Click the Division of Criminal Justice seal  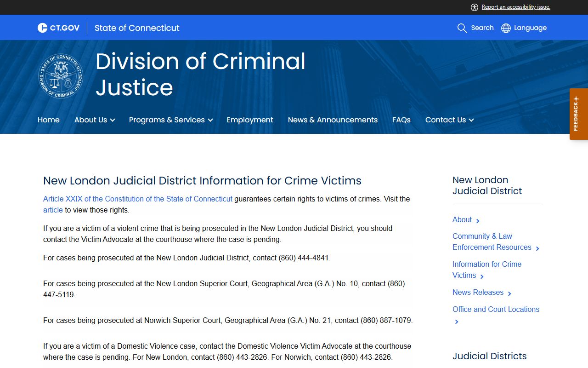click(61, 76)
